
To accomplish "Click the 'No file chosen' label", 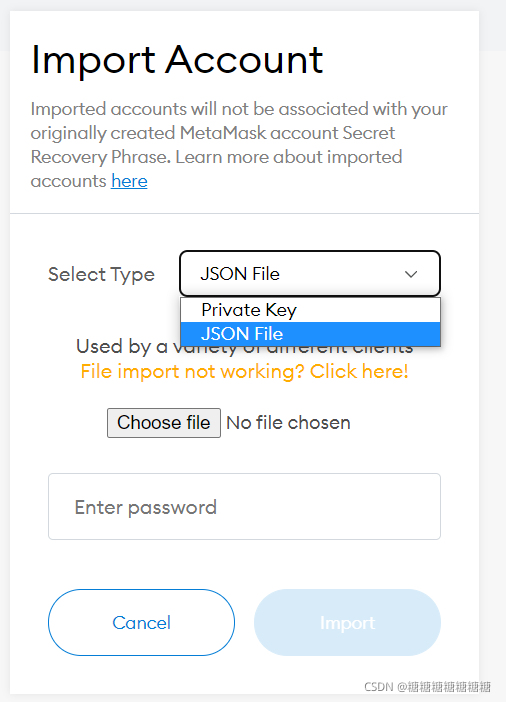I will [288, 423].
